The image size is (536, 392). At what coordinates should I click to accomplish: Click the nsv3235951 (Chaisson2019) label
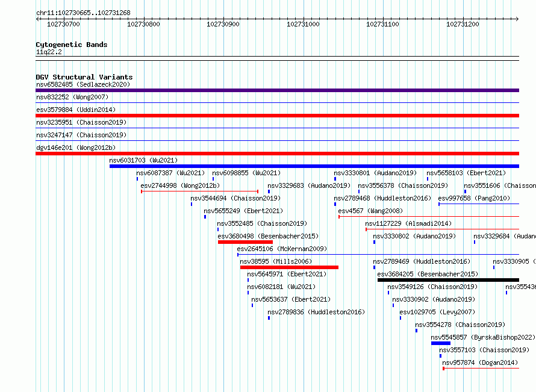pyautogui.click(x=81, y=122)
